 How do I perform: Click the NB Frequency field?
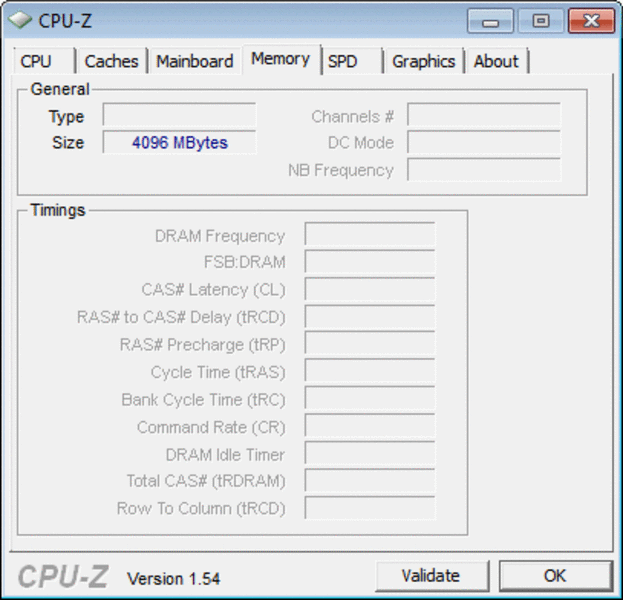pos(484,170)
